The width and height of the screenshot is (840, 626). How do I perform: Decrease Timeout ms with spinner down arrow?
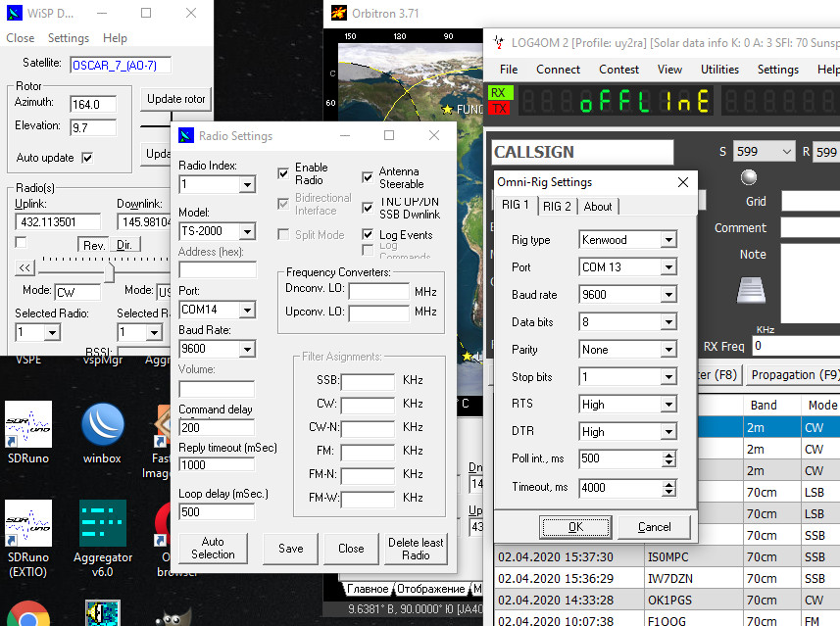pyautogui.click(x=668, y=492)
